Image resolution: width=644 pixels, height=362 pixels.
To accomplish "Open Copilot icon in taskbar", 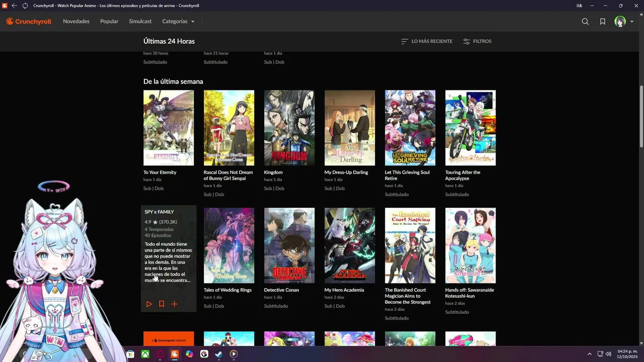I will (189, 354).
